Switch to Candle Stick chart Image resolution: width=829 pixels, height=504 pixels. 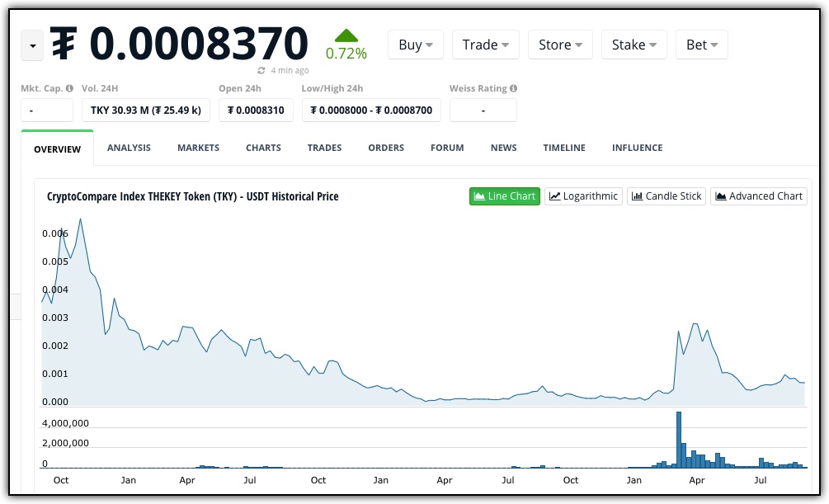tap(666, 196)
